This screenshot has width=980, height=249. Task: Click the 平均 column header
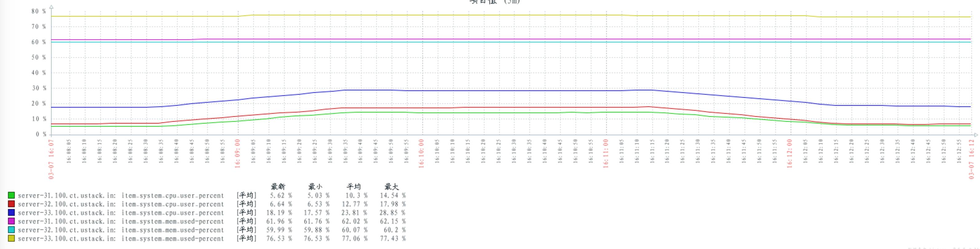click(x=354, y=187)
